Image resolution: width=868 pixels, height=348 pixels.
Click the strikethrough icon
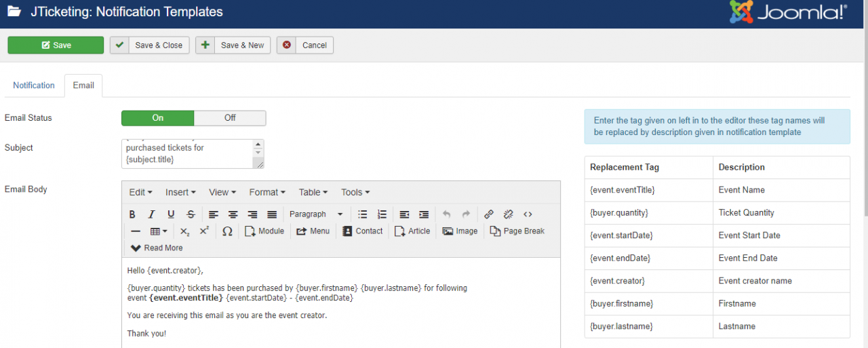(x=191, y=214)
